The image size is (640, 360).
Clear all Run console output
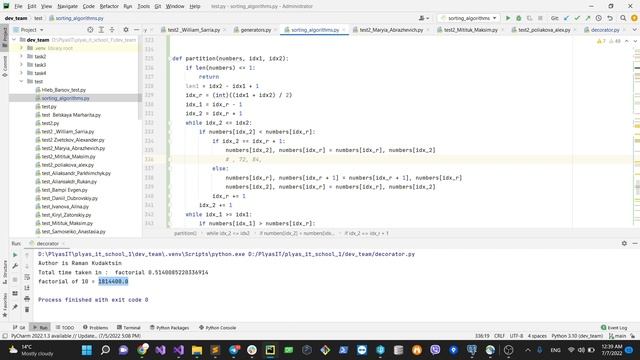[x=27, y=310]
